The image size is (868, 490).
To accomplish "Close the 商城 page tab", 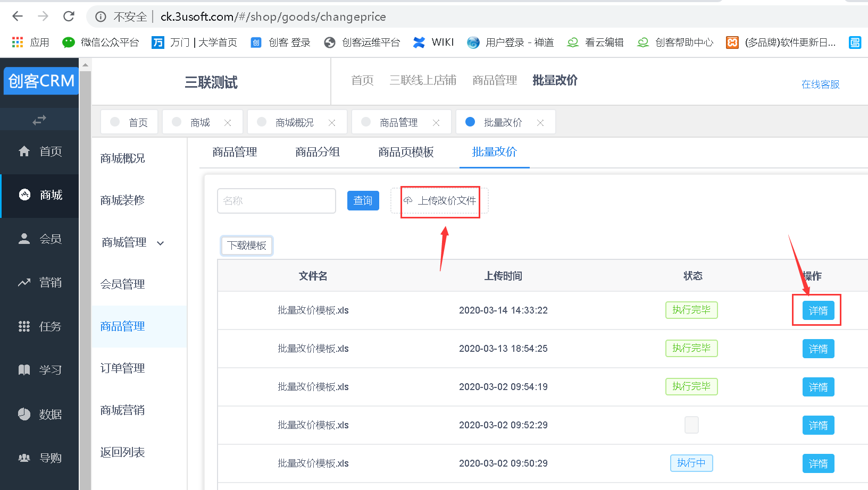I will 228,123.
